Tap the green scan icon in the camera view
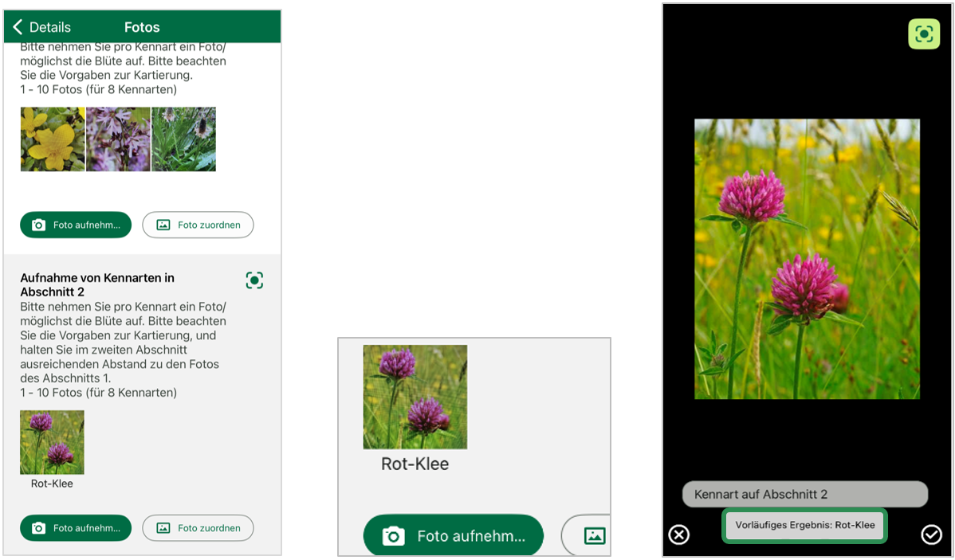955x560 pixels. pos(923,34)
